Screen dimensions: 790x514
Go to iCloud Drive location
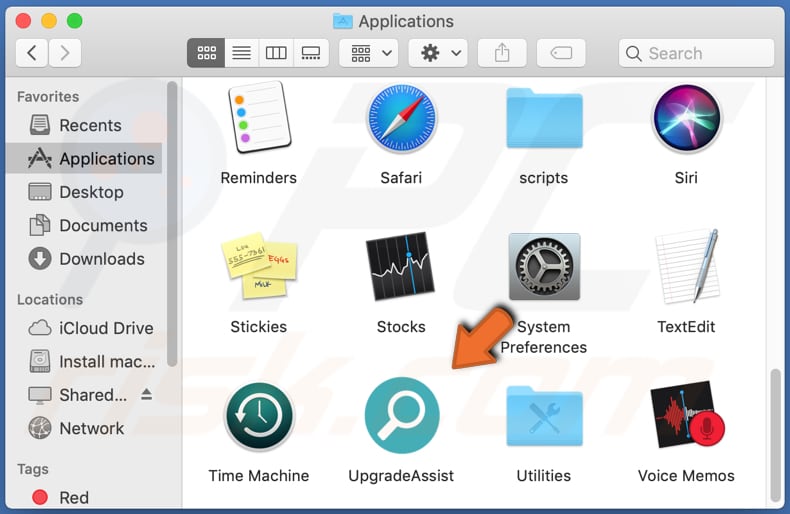(105, 328)
